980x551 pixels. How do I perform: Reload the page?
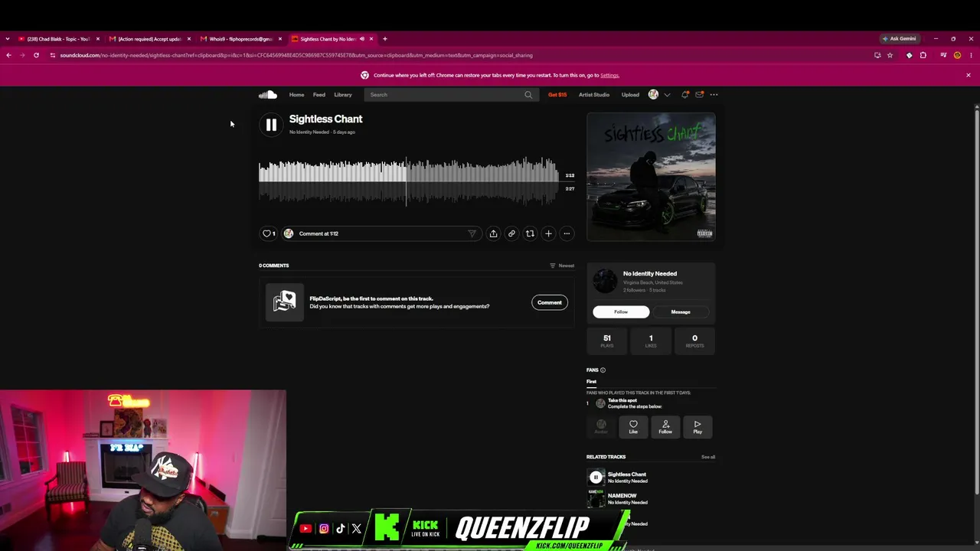coord(36,55)
